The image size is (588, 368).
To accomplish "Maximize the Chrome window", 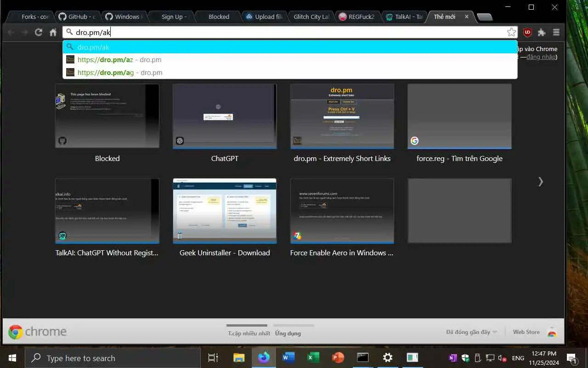I will coord(531,7).
